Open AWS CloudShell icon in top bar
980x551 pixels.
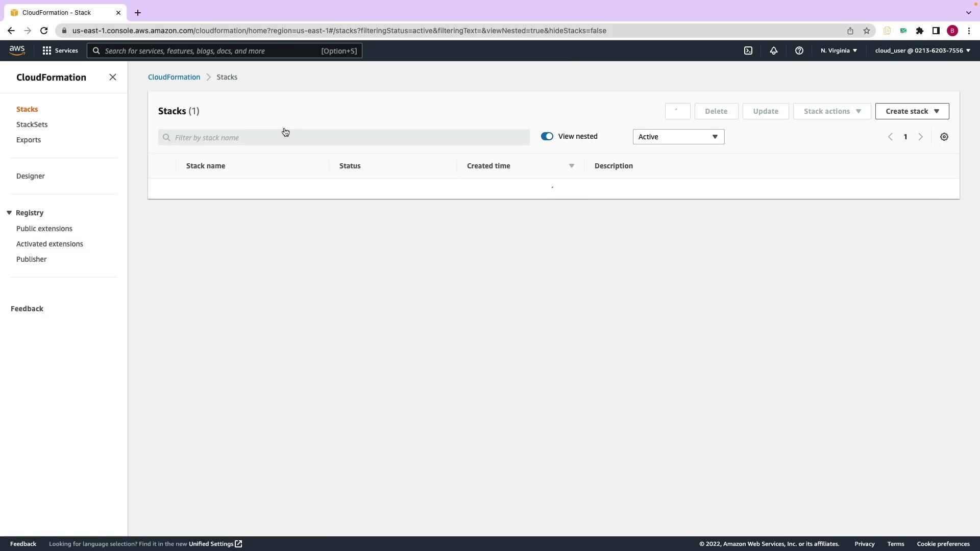click(748, 51)
